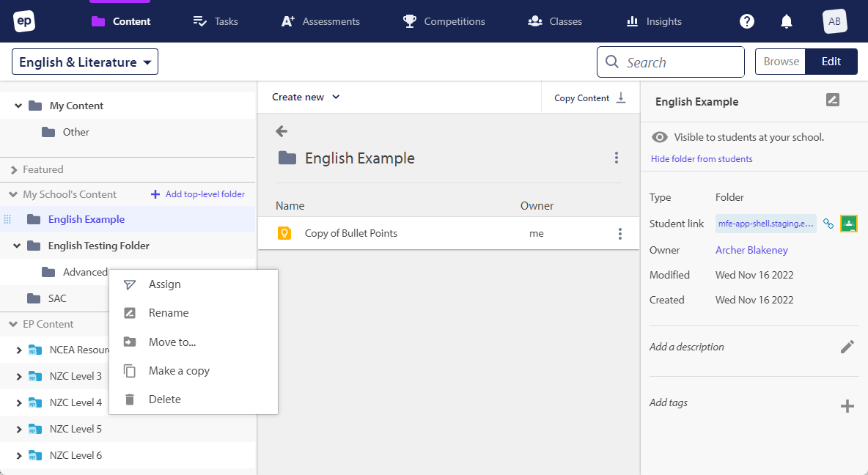
Task: Switch to Edit mode
Action: pyautogui.click(x=831, y=62)
